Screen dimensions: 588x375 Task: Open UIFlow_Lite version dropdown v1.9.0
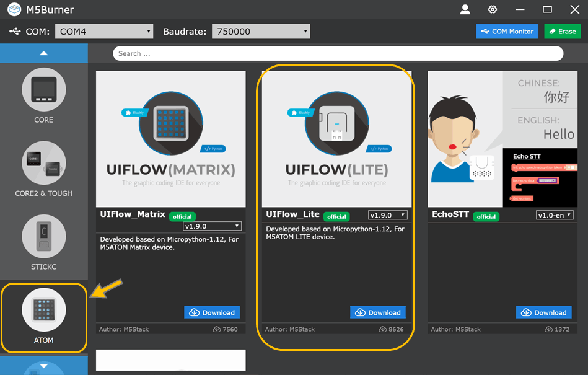pos(387,215)
